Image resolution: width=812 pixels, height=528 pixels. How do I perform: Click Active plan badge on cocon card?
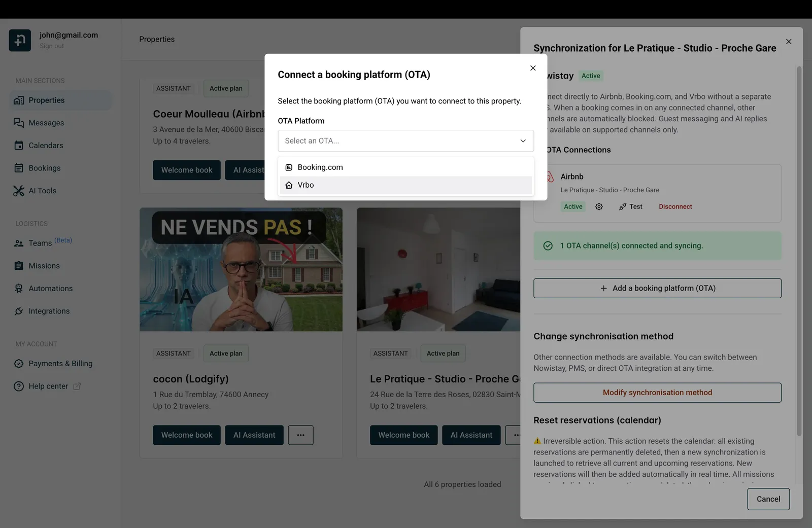click(x=226, y=354)
